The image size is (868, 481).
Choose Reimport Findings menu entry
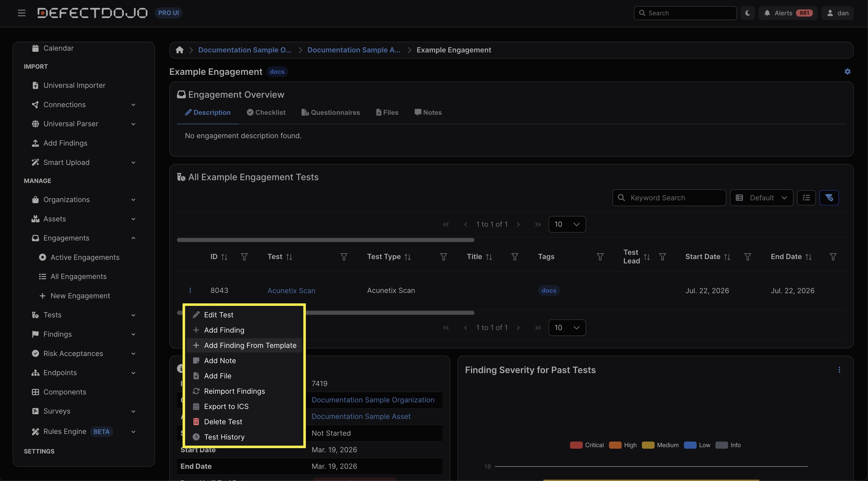tap(244, 391)
